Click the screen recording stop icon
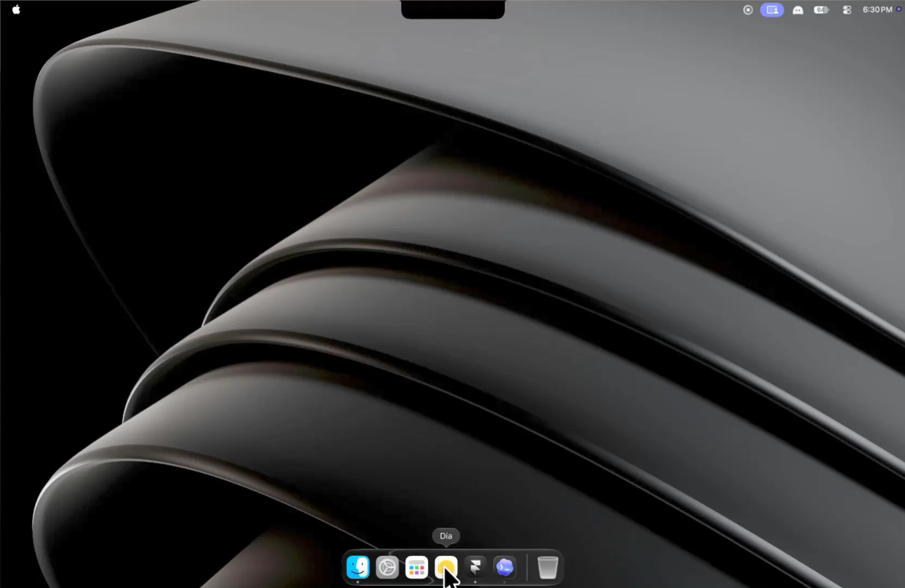Image resolution: width=905 pixels, height=588 pixels. coord(748,10)
